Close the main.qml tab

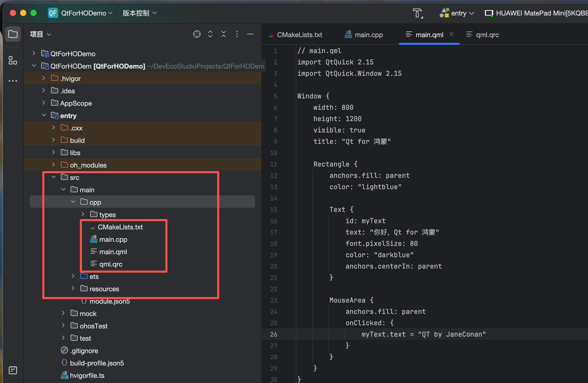pyautogui.click(x=451, y=34)
